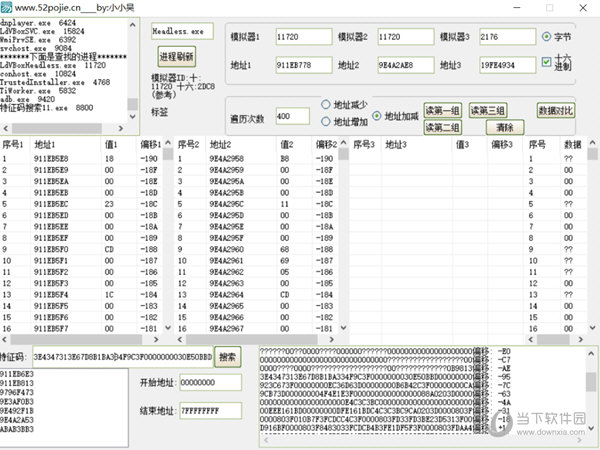Toggle the 十六进制 checkbox
The width and height of the screenshot is (600, 450).
tap(546, 62)
